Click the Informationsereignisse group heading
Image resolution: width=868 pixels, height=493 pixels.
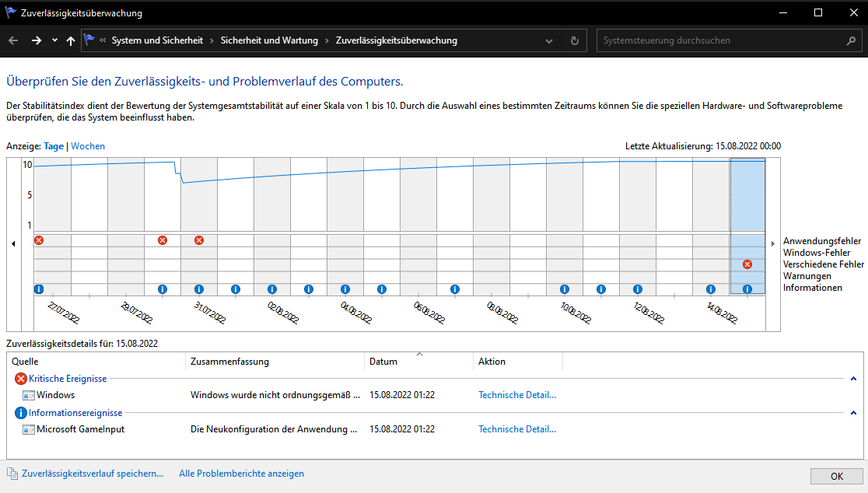75,413
